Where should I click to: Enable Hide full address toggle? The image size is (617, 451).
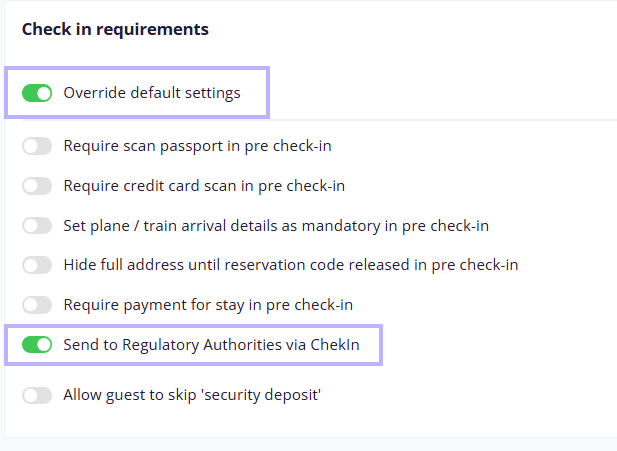pos(37,265)
